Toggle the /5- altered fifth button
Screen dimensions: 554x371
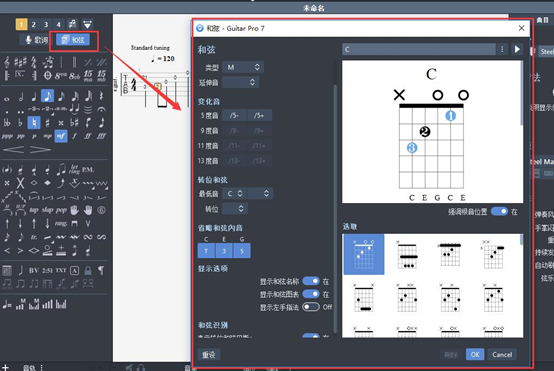pos(234,116)
